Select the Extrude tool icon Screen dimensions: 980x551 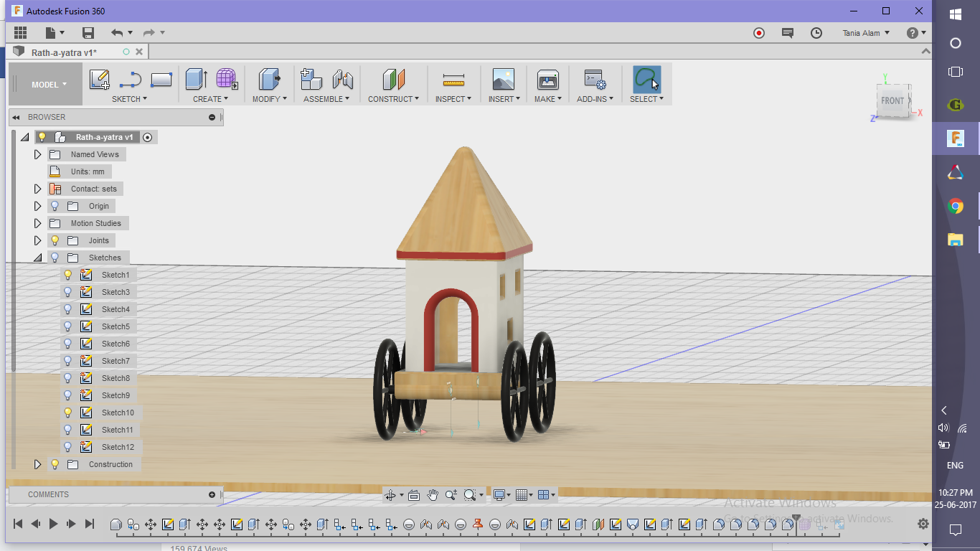click(196, 79)
